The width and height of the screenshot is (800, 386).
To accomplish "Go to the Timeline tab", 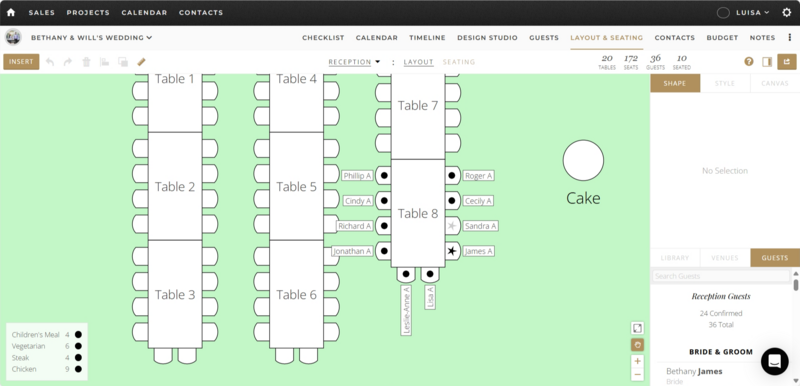I will coord(428,38).
